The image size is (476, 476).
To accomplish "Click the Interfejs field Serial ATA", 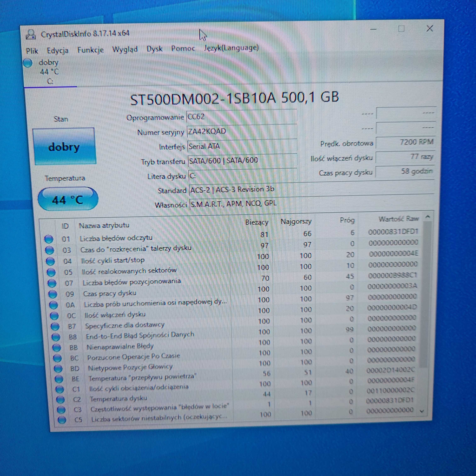I will [242, 146].
